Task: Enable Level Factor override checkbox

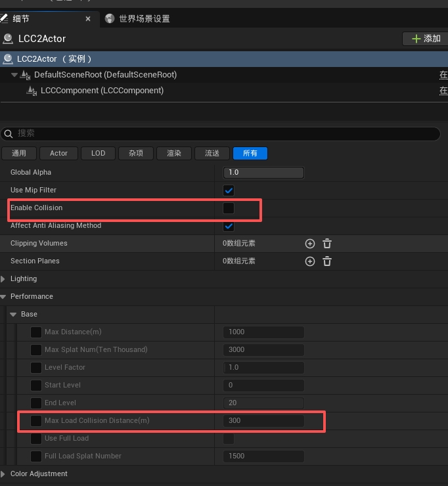Action: click(36, 368)
